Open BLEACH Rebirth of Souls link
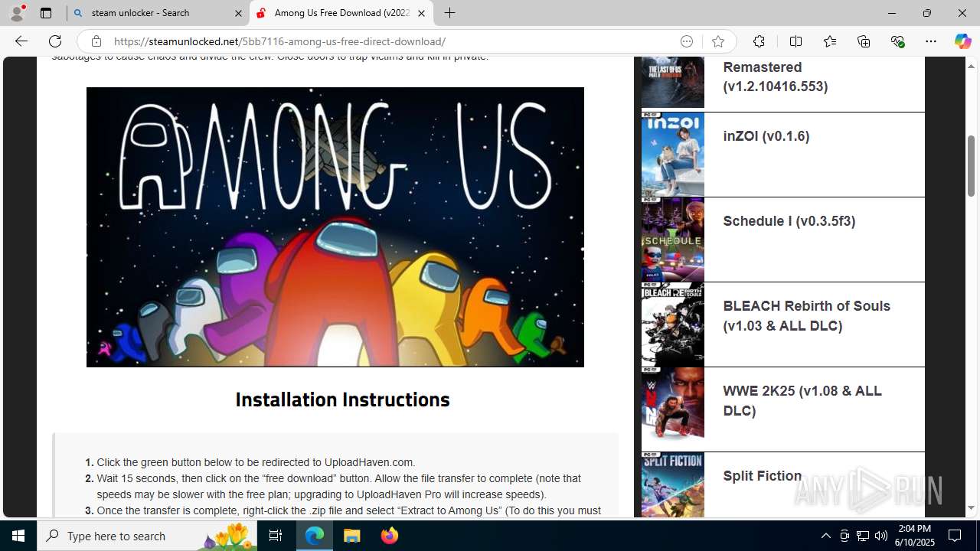980x551 pixels. click(x=807, y=316)
